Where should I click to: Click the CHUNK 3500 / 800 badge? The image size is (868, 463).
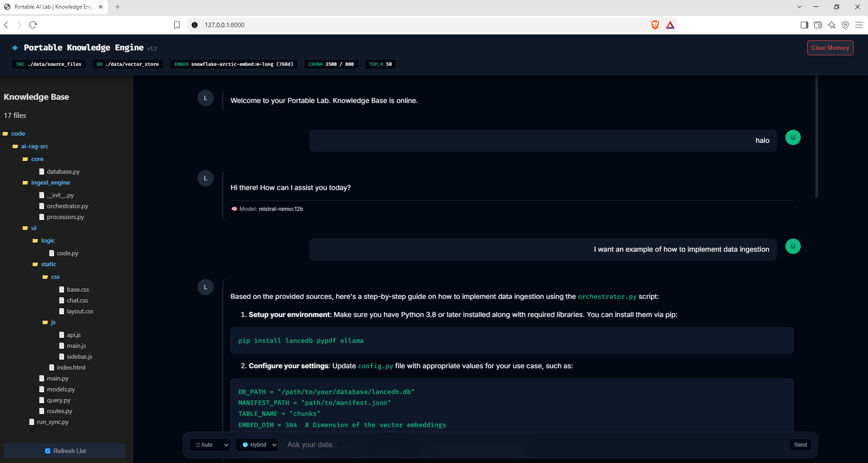pos(331,64)
